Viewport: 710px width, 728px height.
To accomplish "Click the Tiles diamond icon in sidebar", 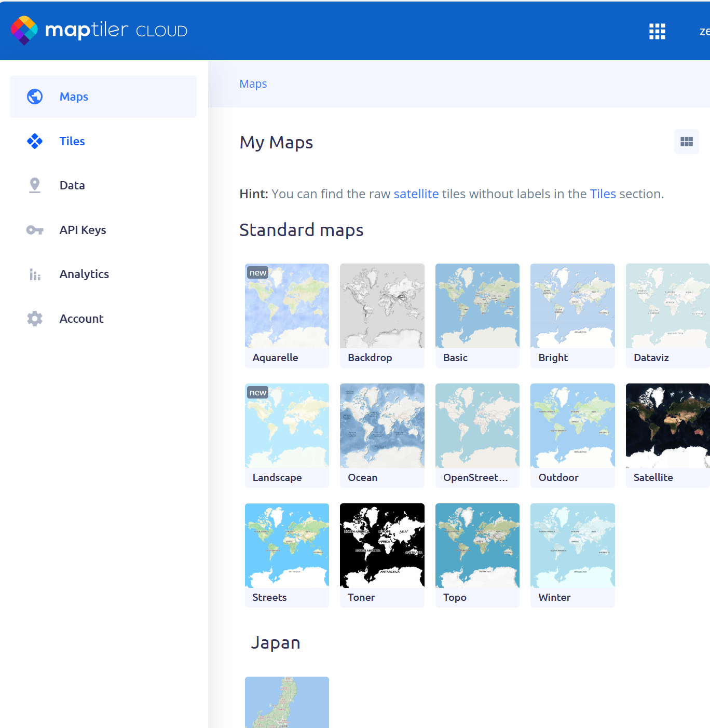I will (x=35, y=141).
